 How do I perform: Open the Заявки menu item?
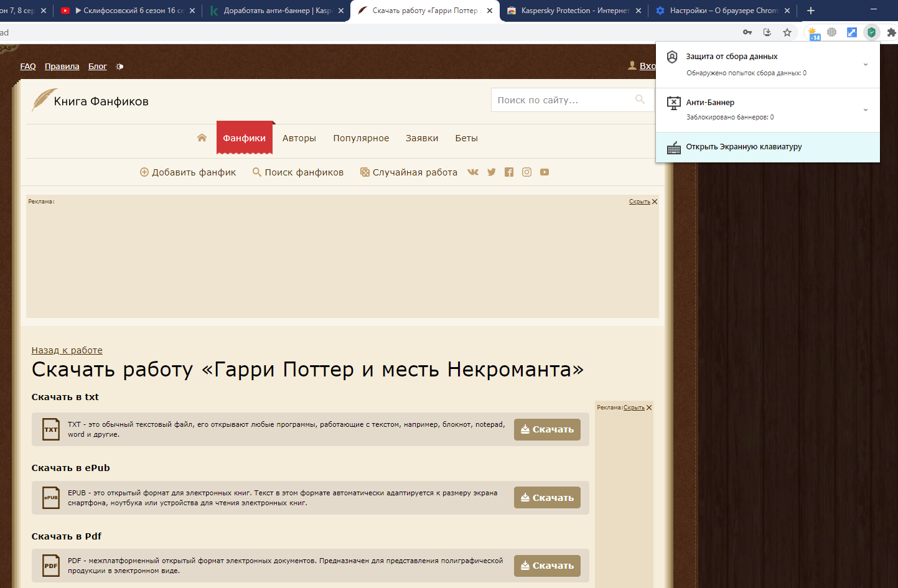point(422,138)
